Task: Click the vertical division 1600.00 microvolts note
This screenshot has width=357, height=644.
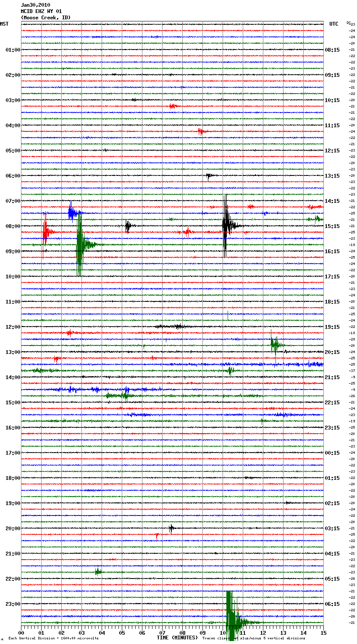Action: tap(53, 638)
